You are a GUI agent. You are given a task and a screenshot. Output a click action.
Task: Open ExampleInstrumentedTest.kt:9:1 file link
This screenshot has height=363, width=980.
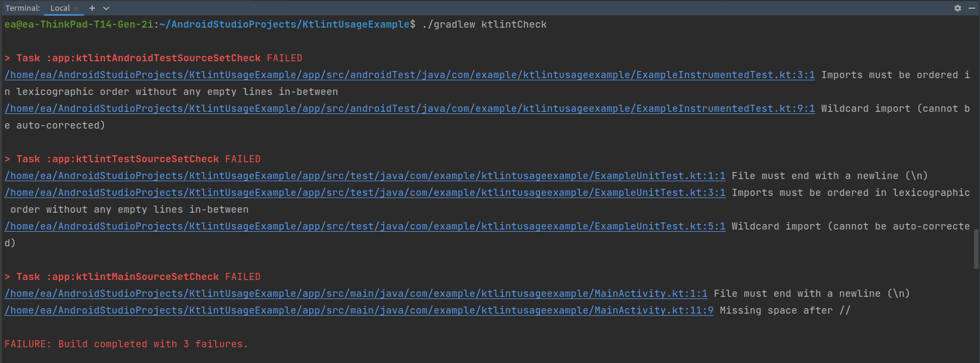click(x=410, y=109)
